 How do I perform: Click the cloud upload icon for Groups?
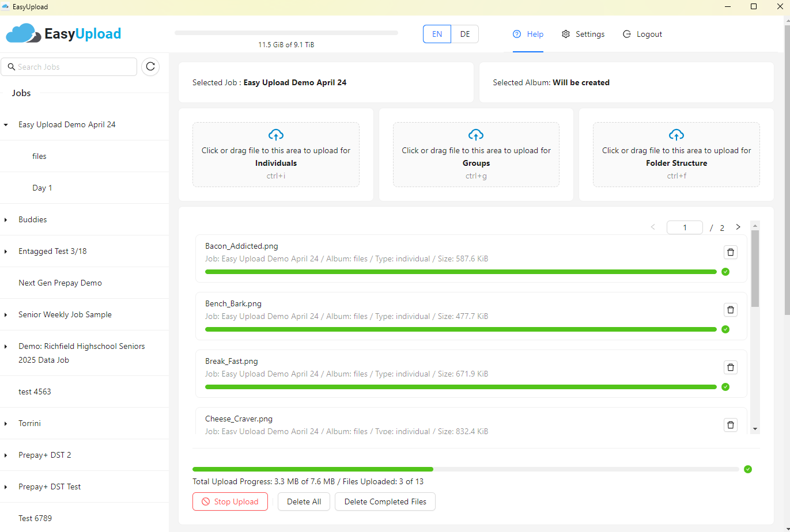tap(476, 135)
